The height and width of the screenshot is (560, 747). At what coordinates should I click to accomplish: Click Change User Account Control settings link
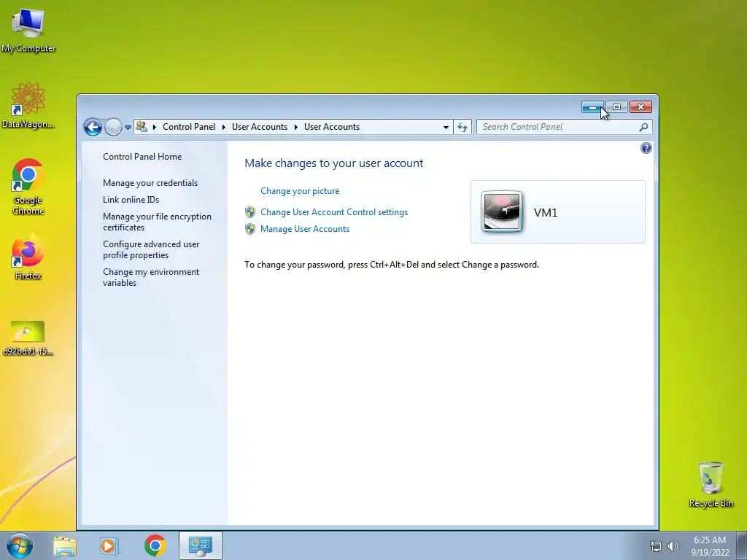(x=334, y=212)
